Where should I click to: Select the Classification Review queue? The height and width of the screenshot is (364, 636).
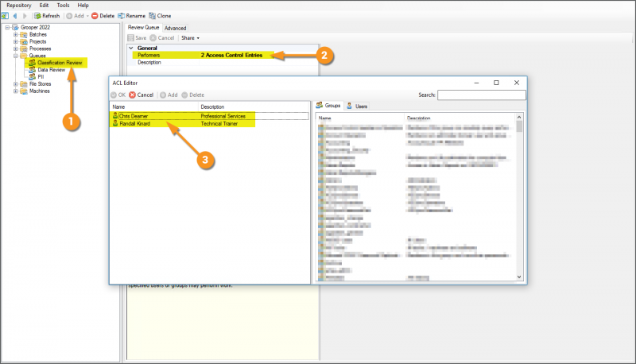point(60,63)
